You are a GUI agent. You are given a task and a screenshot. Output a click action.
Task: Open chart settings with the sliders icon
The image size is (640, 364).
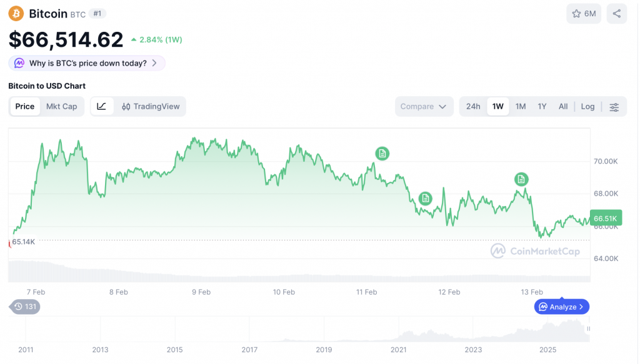(613, 106)
